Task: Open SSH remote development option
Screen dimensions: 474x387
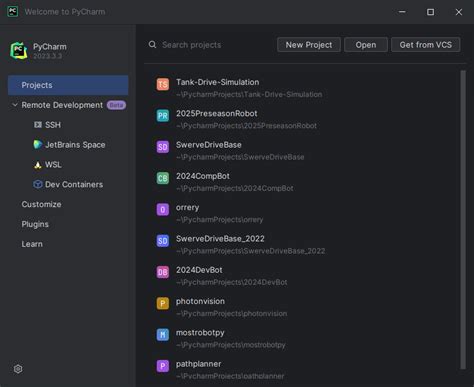Action: (47, 125)
